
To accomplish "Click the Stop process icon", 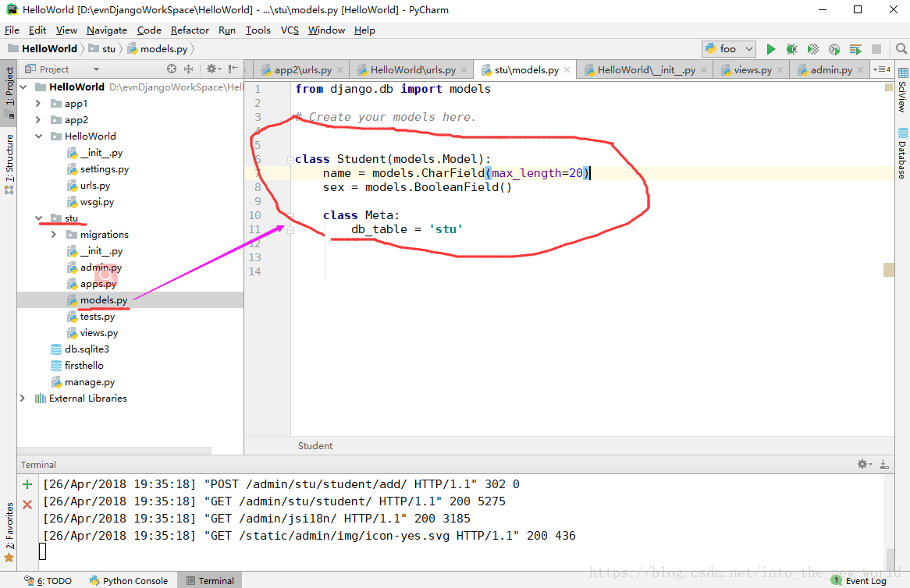I will 876,49.
